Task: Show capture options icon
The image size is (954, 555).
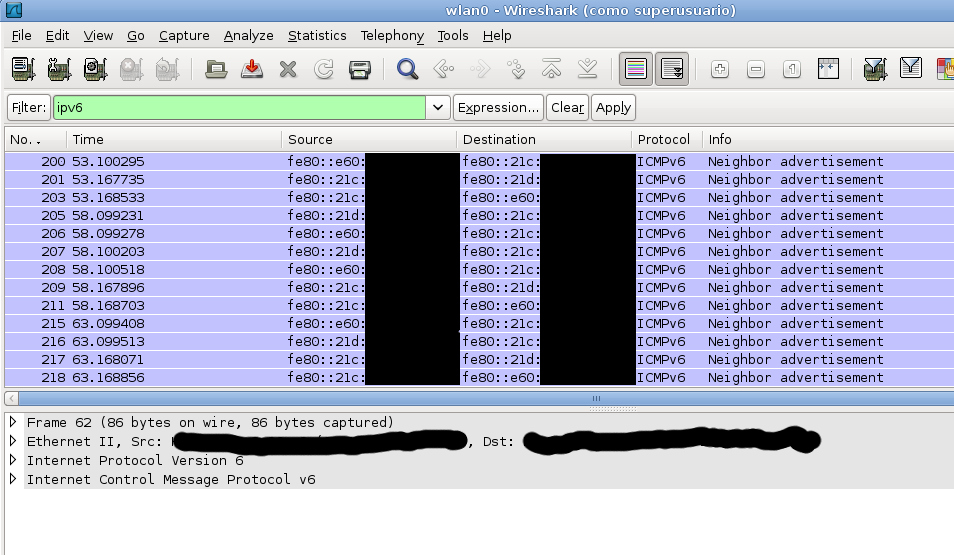Action: (59, 69)
